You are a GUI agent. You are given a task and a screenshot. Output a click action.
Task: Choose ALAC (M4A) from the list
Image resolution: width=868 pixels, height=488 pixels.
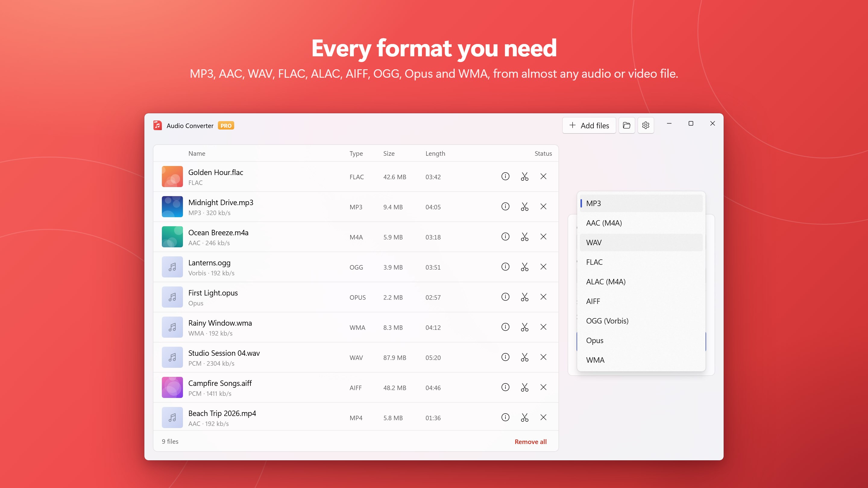[x=641, y=282]
